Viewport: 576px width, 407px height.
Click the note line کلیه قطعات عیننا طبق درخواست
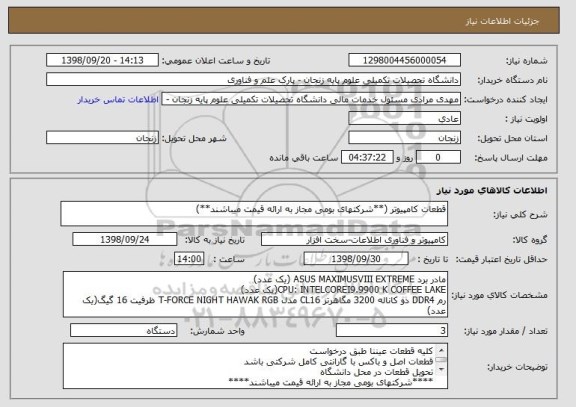click(371, 351)
